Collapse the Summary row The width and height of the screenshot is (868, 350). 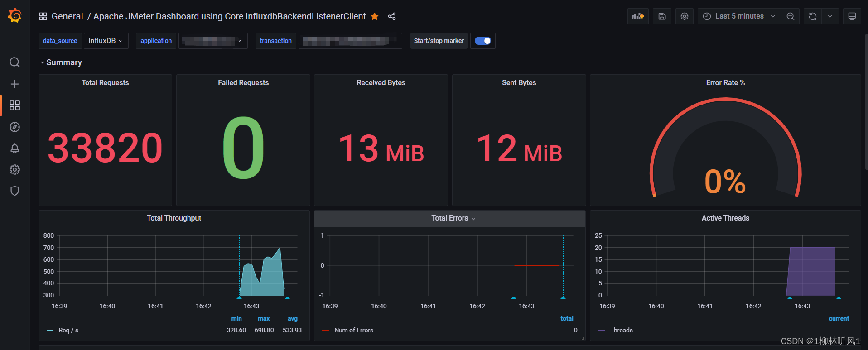(61, 62)
